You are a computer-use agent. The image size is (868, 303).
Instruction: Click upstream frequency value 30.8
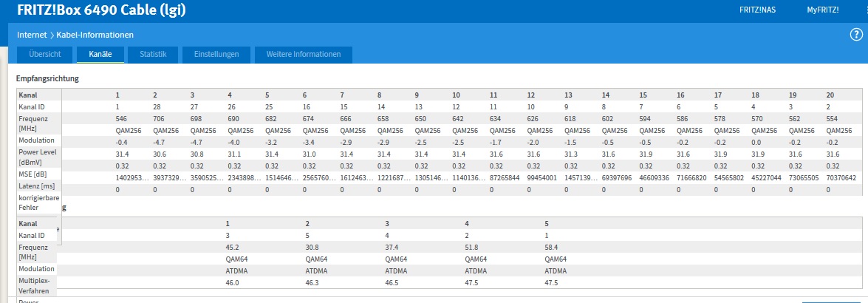click(312, 247)
